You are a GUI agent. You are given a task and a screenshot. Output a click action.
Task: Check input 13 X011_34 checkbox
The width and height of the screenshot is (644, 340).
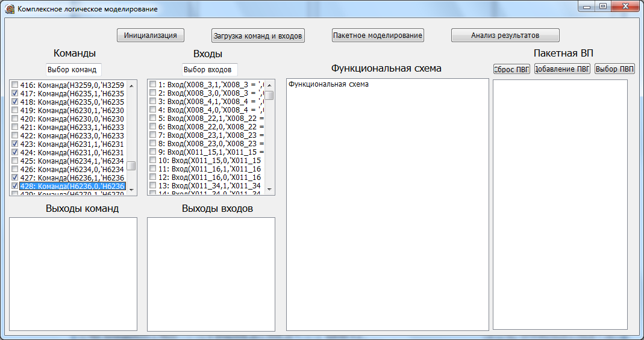pyautogui.click(x=153, y=185)
